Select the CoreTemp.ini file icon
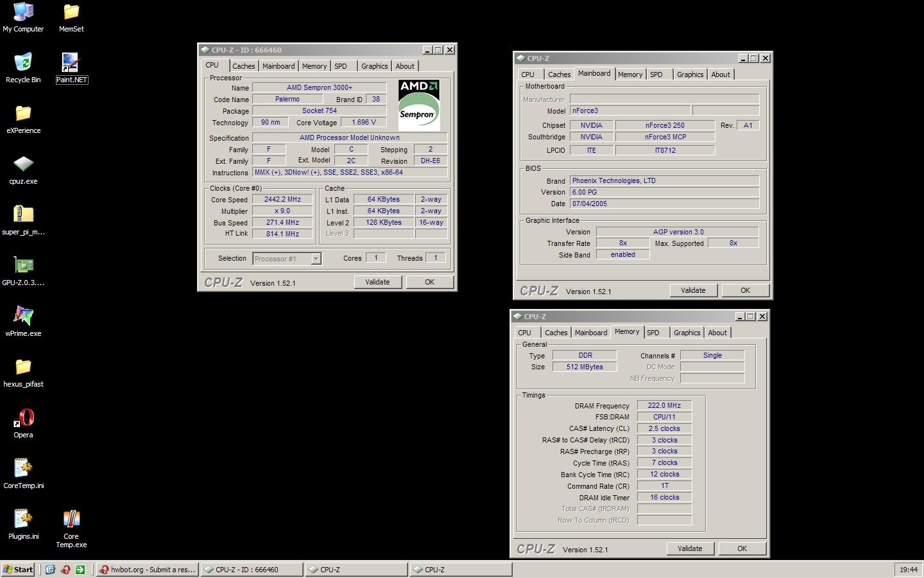This screenshot has width=924, height=578. tap(23, 469)
